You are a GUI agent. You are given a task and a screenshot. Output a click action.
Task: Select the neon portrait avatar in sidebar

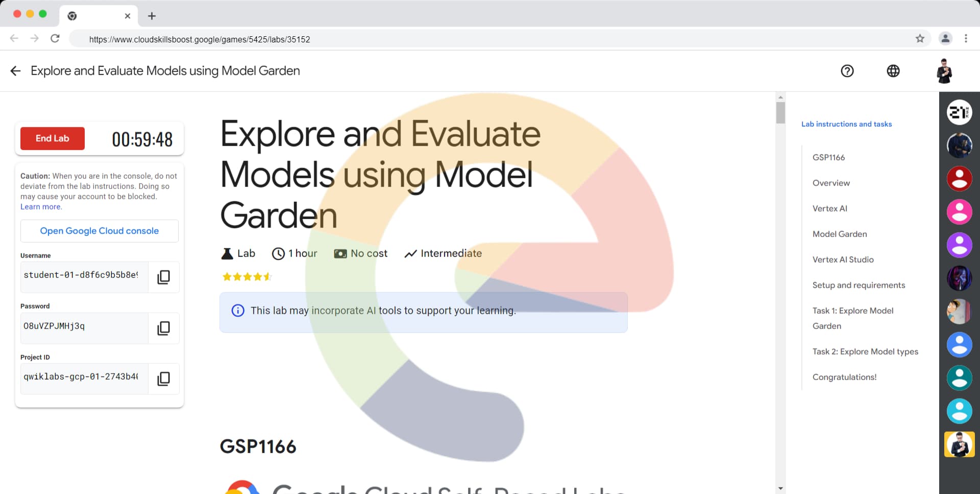point(960,278)
